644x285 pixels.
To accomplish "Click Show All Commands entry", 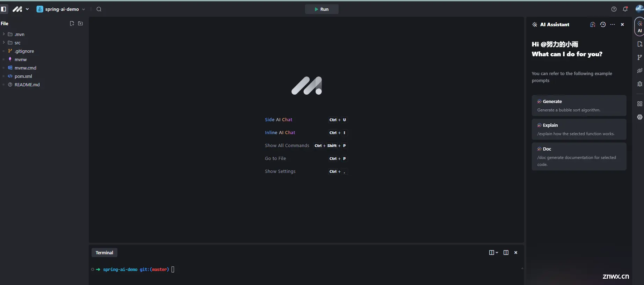I will [x=287, y=145].
